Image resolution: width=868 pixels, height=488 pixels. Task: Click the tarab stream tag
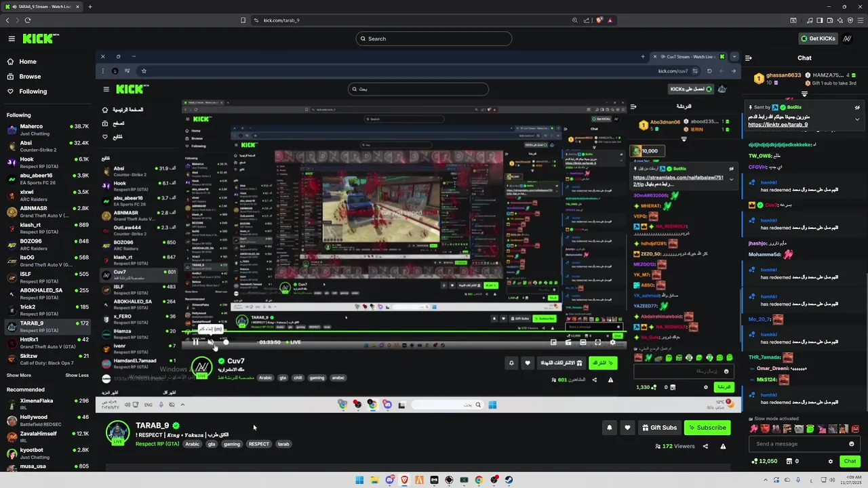tap(283, 444)
